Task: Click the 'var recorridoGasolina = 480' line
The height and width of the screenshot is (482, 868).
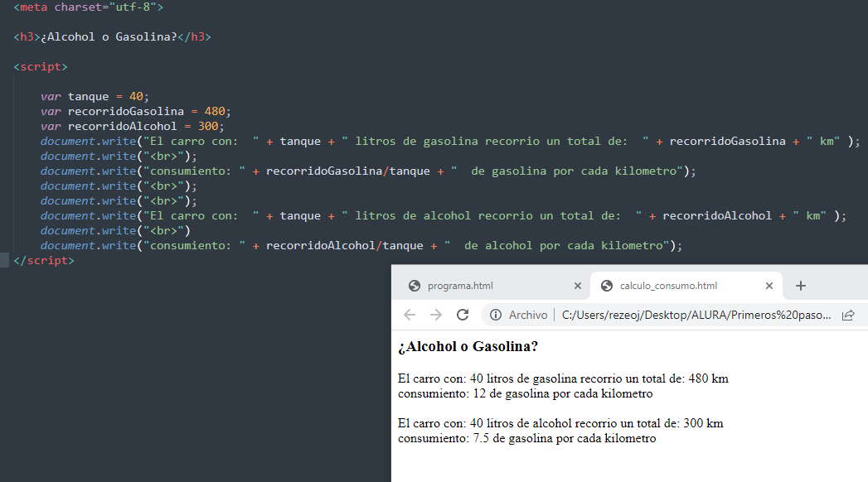Action: click(x=136, y=112)
